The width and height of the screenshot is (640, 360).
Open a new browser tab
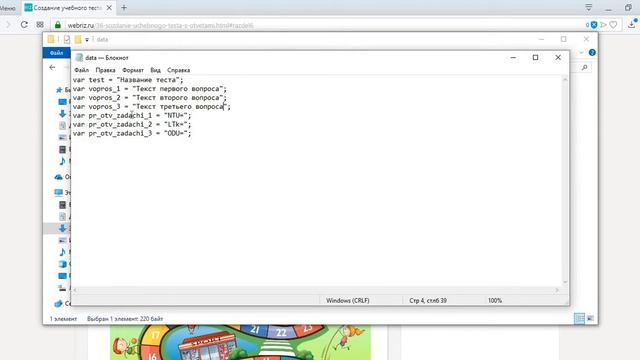pyautogui.click(x=124, y=7)
